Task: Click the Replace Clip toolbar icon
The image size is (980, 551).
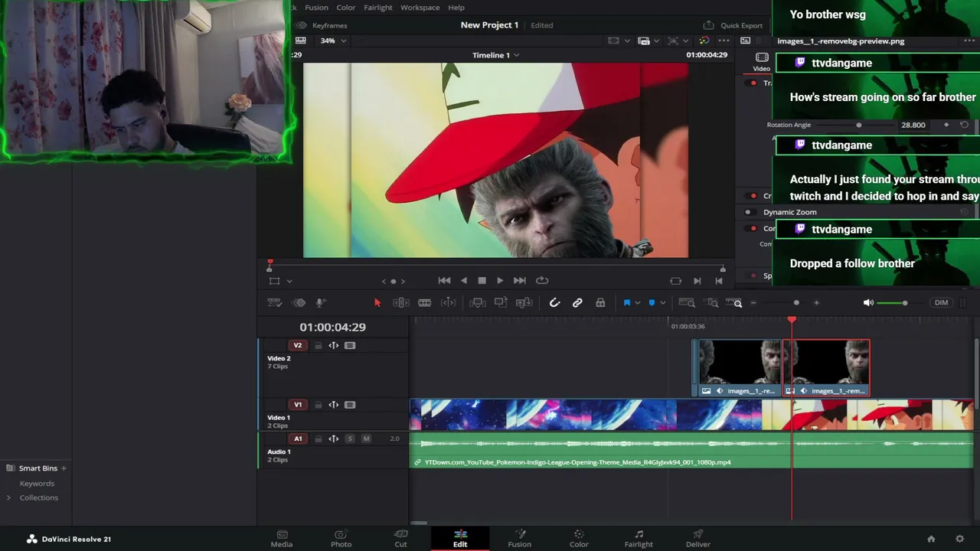Action: click(x=524, y=303)
